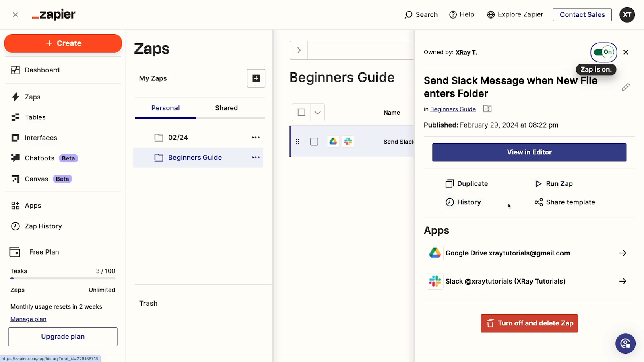644x362 pixels.
Task: Click the Contact Sales button
Action: pos(582,15)
